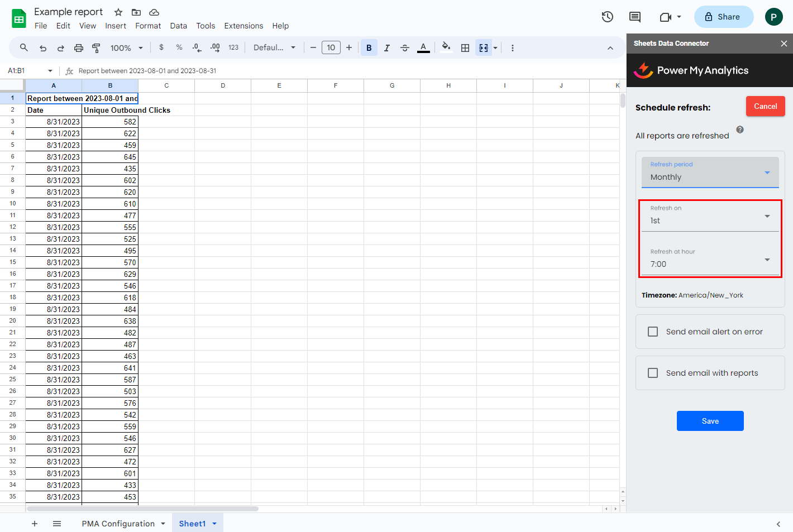This screenshot has height=532, width=793.
Task: Star the Example report document
Action: 118,12
